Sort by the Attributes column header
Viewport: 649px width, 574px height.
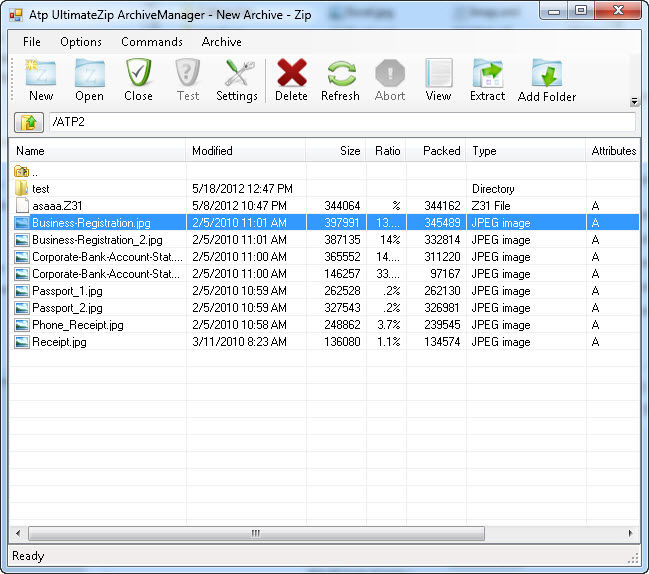613,151
